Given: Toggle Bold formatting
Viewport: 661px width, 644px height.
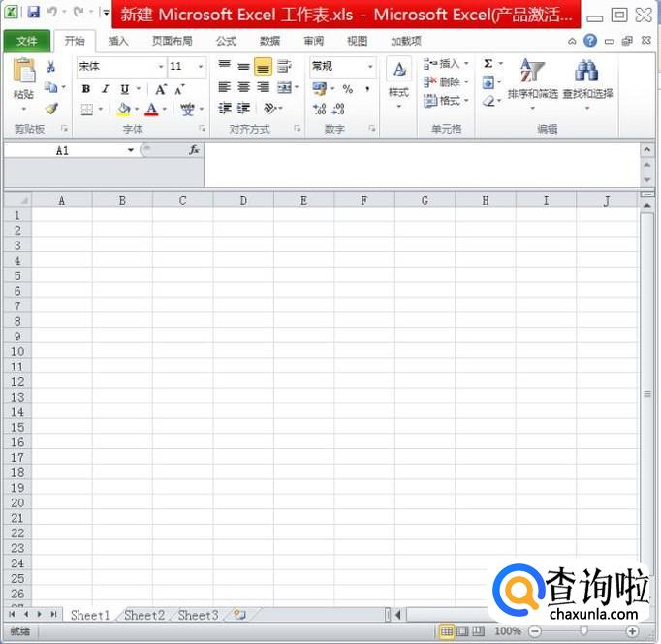Looking at the screenshot, I should point(86,89).
